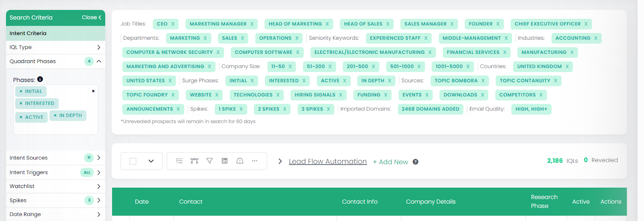
Task: Expand the Intent Sources section
Action: [x=99, y=158]
